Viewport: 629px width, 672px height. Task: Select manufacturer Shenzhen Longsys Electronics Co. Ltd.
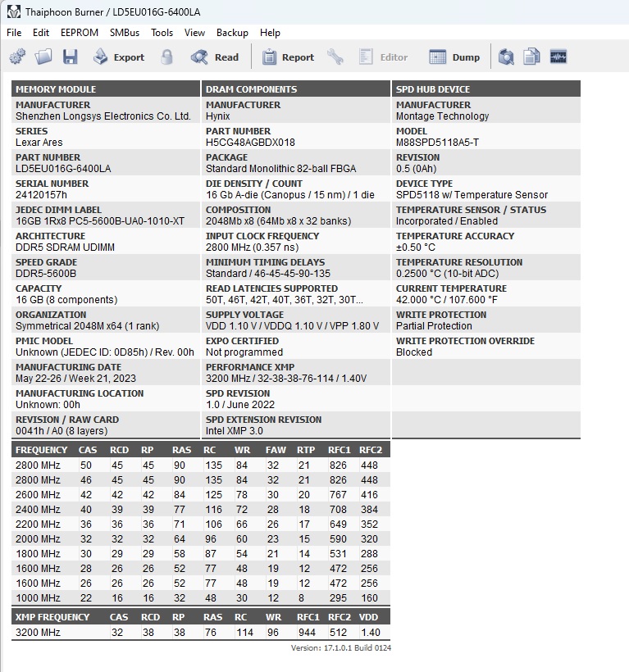(x=103, y=116)
